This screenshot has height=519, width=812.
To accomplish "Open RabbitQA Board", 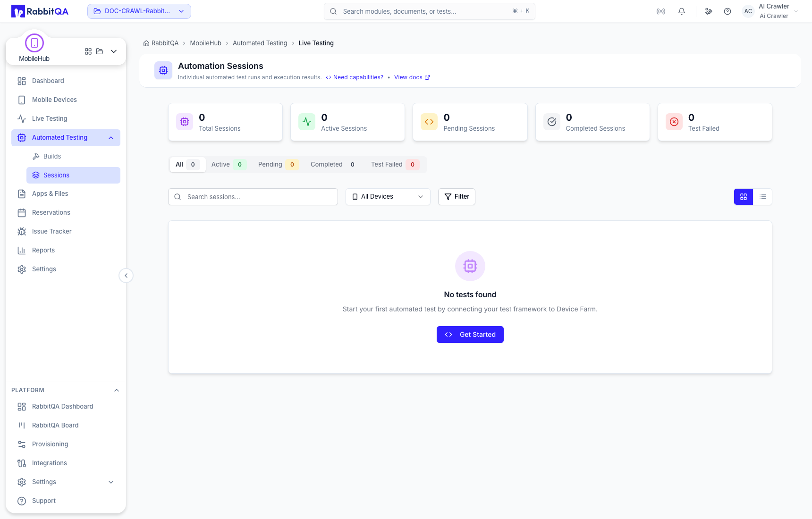I will click(x=66, y=426).
